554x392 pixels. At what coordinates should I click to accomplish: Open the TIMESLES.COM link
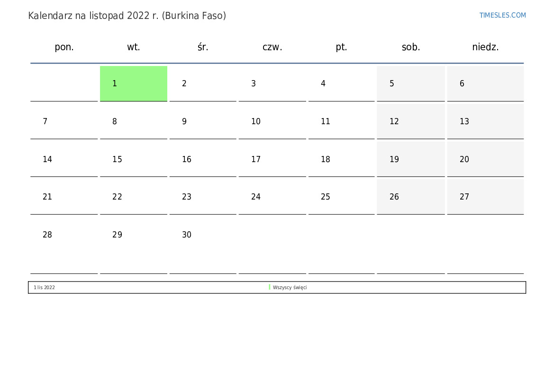pyautogui.click(x=502, y=15)
